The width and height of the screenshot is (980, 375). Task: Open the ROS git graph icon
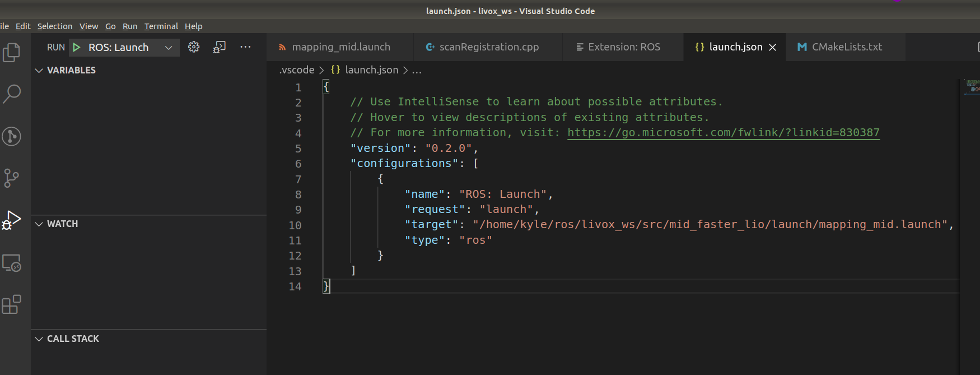[x=12, y=136]
